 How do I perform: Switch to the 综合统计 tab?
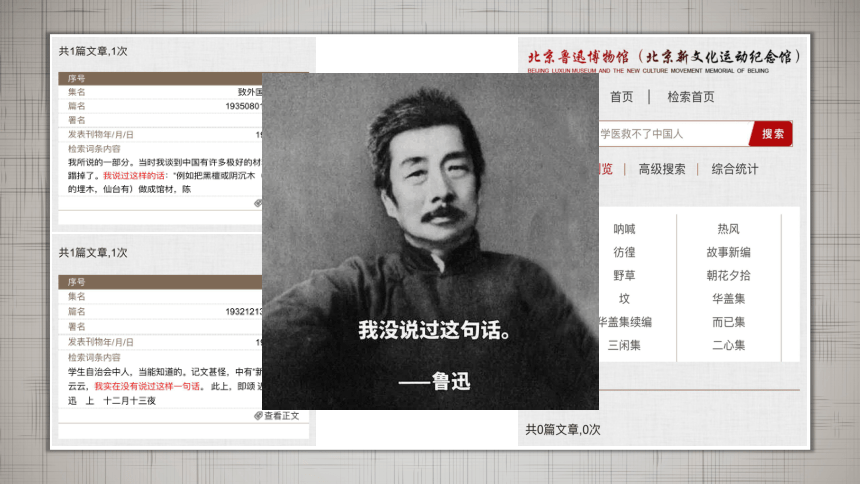click(735, 169)
